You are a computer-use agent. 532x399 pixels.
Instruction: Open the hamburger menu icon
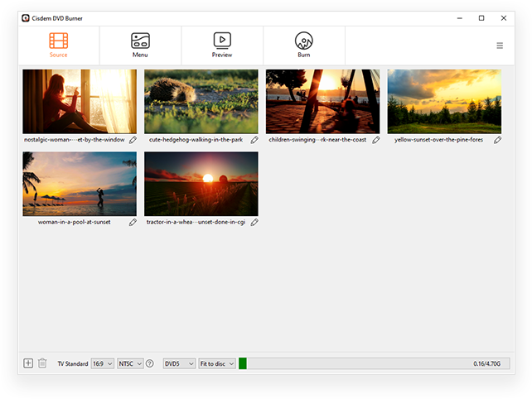pos(500,46)
